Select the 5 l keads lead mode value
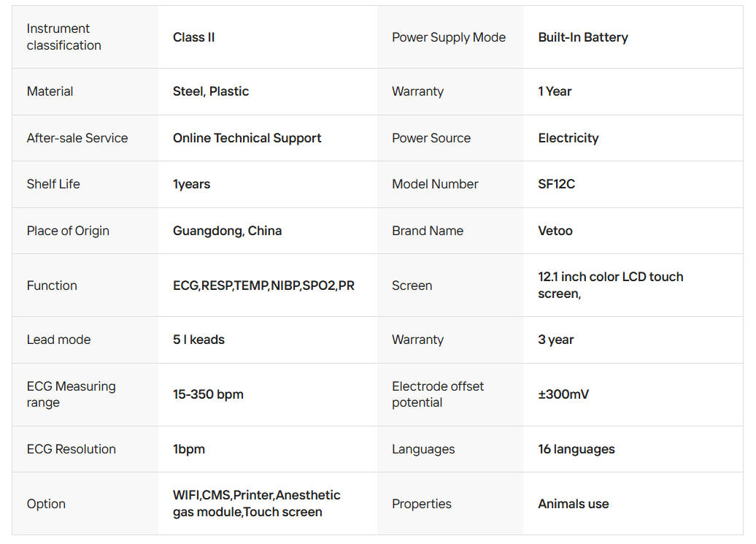Image resolution: width=756 pixels, height=544 pixels. coord(198,340)
